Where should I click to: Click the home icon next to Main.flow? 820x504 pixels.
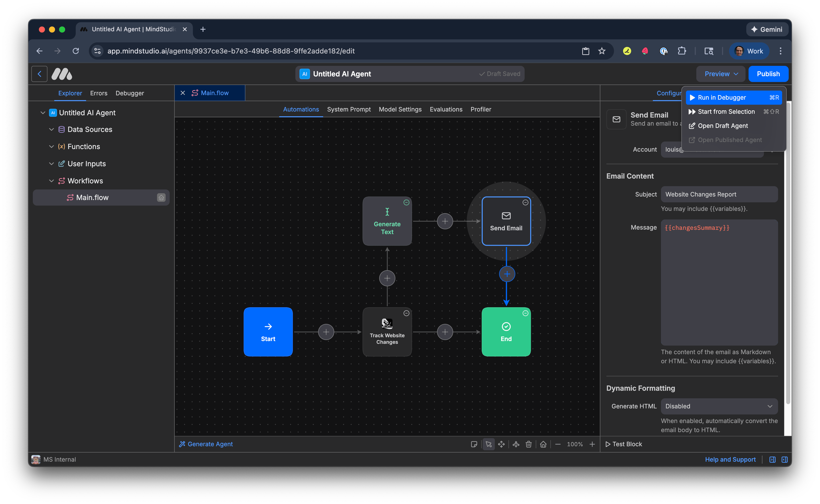161,197
